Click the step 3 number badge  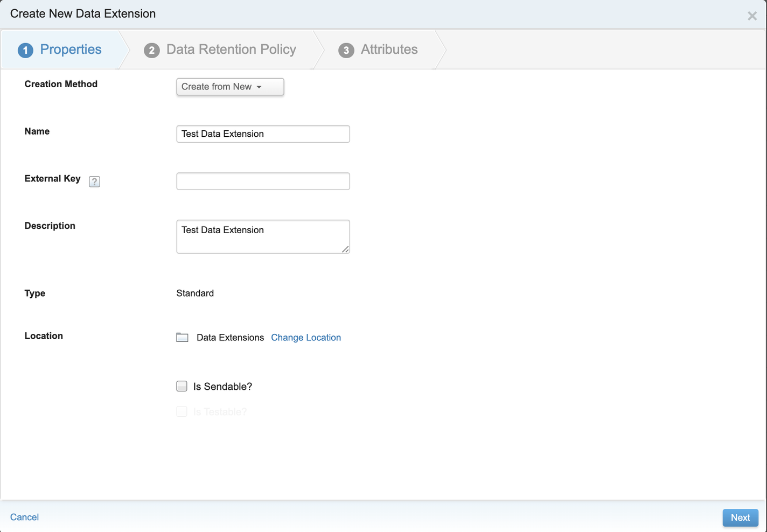click(x=346, y=50)
